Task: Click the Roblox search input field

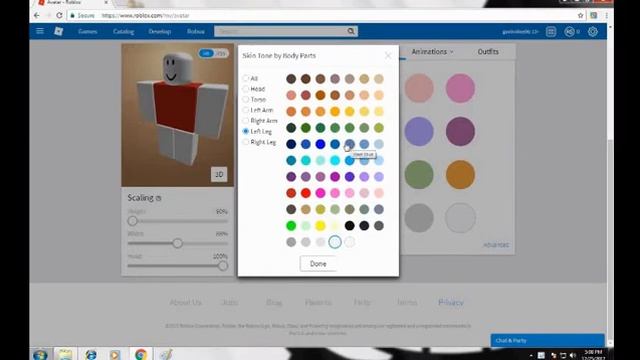Action: point(281,31)
